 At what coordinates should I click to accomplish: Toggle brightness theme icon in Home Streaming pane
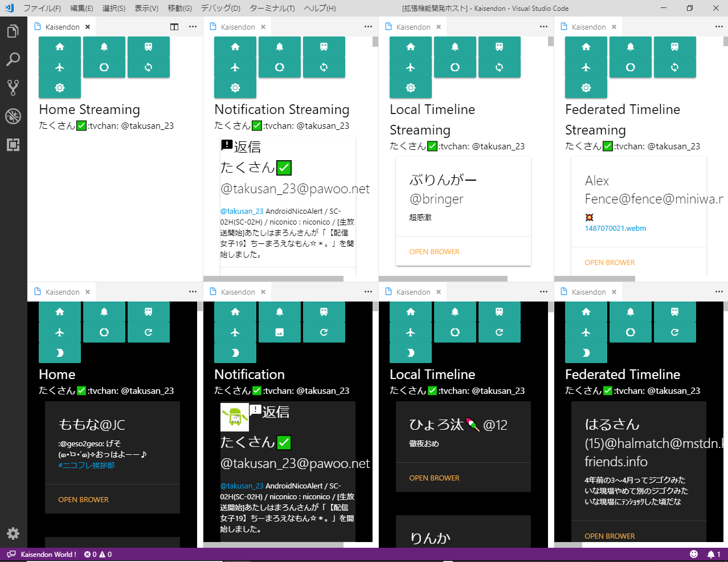pyautogui.click(x=60, y=88)
